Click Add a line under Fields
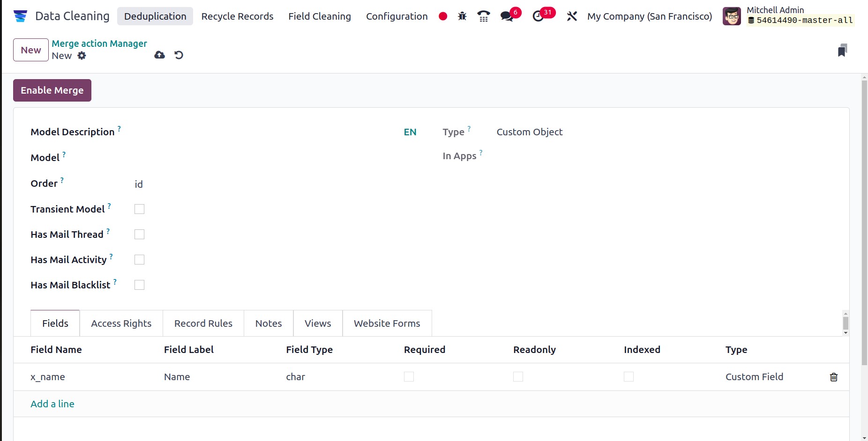Image resolution: width=868 pixels, height=441 pixels. [x=52, y=404]
